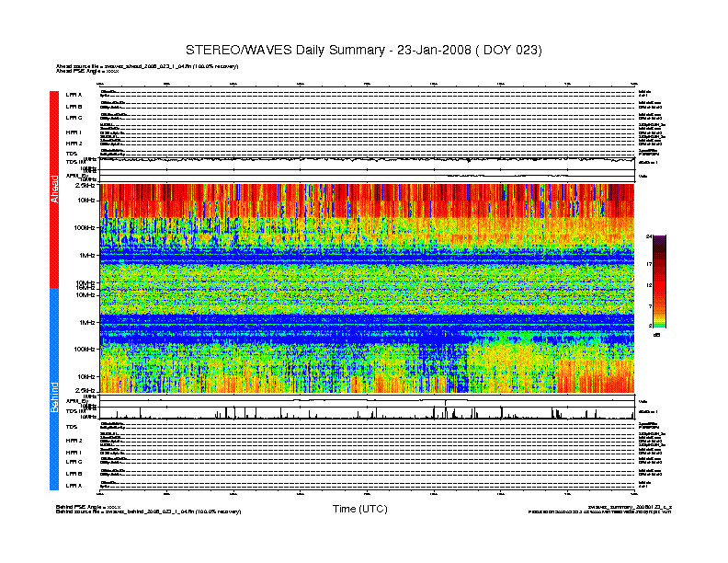
Task: Click the 'Time (UTC)' axis label
Action: (359, 509)
